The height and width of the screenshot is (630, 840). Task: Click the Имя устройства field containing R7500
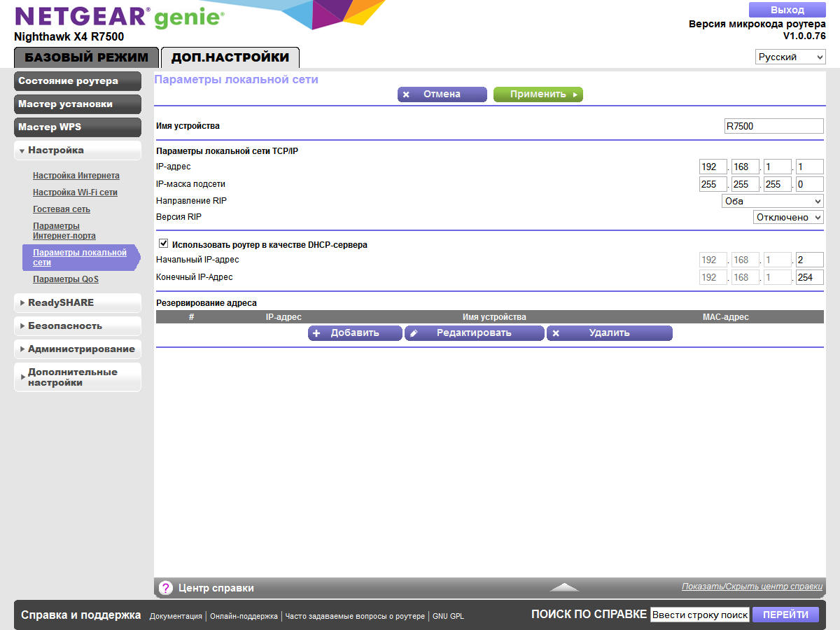(x=774, y=126)
